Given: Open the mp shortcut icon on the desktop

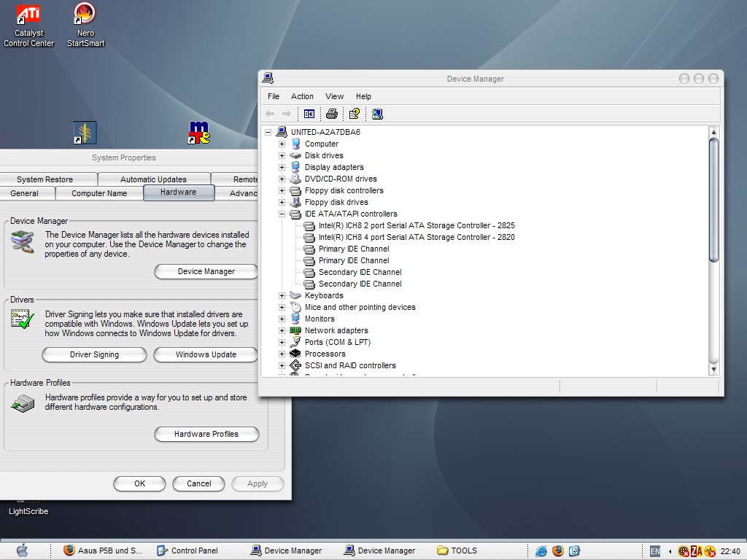Looking at the screenshot, I should click(198, 133).
